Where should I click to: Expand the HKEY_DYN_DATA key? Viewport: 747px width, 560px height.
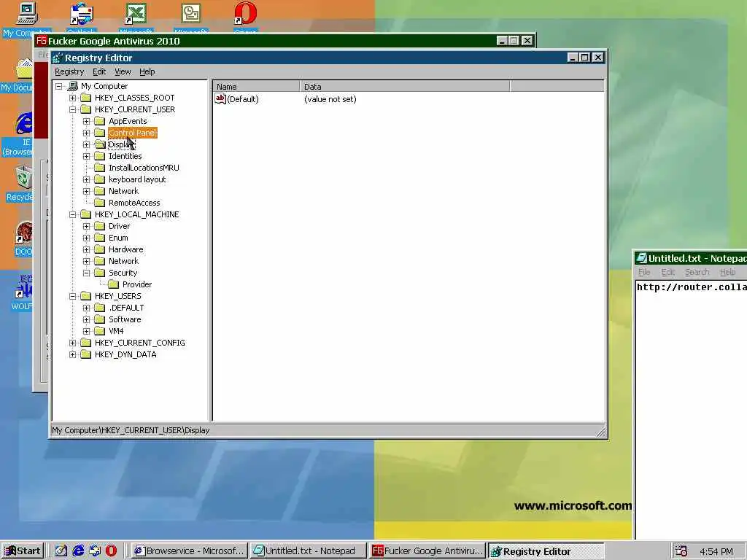[72, 355]
